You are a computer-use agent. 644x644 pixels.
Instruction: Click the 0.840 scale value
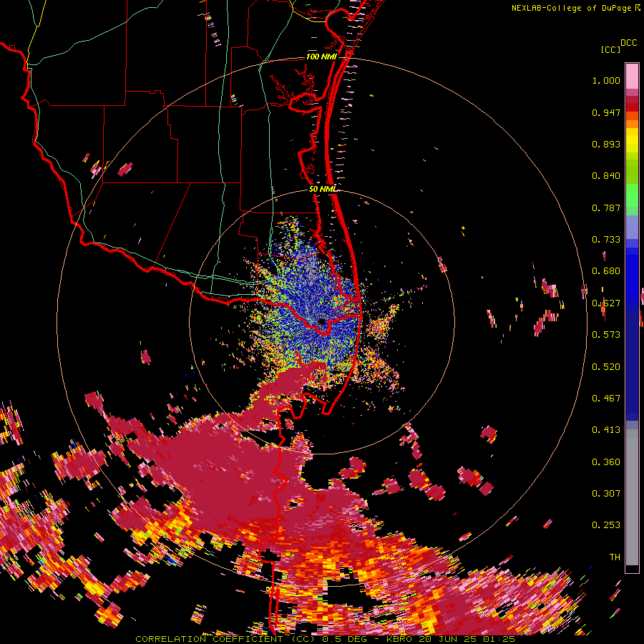[x=606, y=176]
